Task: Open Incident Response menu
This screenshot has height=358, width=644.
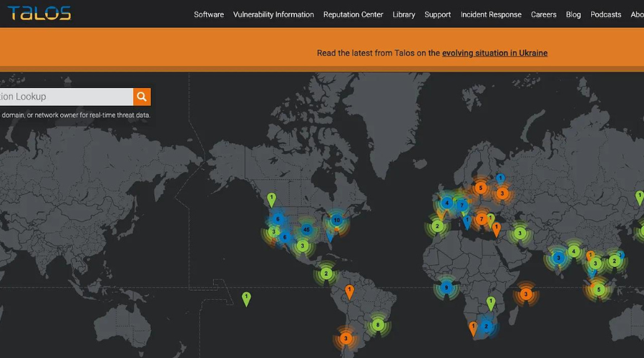Action: click(491, 14)
